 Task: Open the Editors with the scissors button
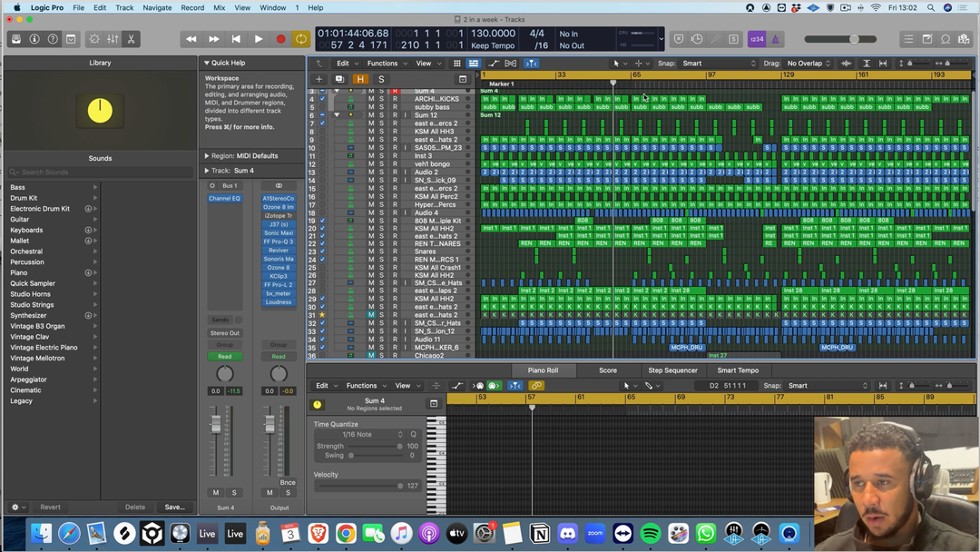point(132,39)
